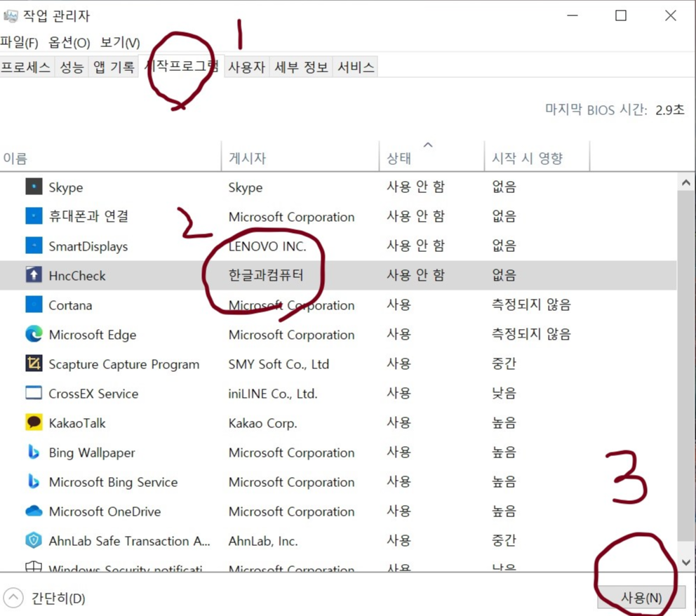Image resolution: width=696 pixels, height=616 pixels.
Task: Select the SmartDisplays row name
Action: coord(88,246)
